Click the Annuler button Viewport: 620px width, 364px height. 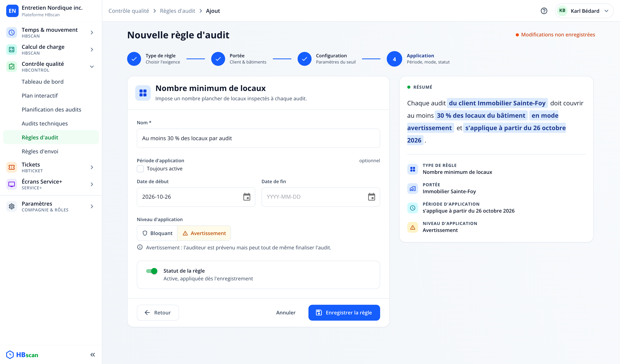(286, 313)
